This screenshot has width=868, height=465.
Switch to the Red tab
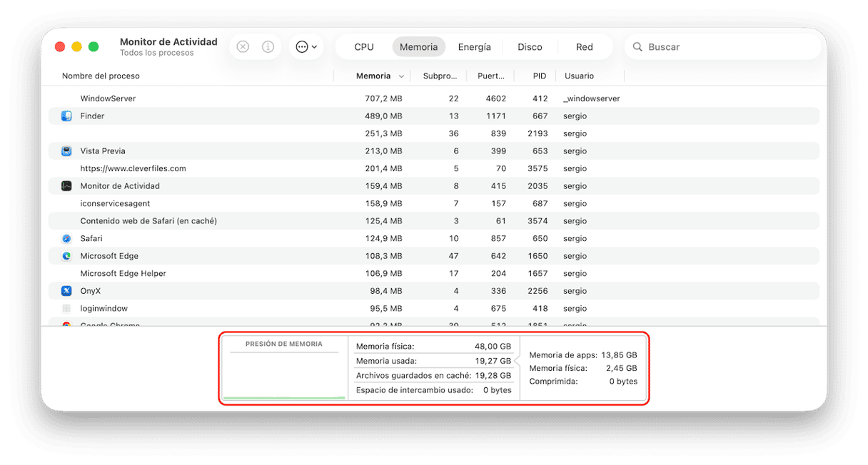coord(585,47)
